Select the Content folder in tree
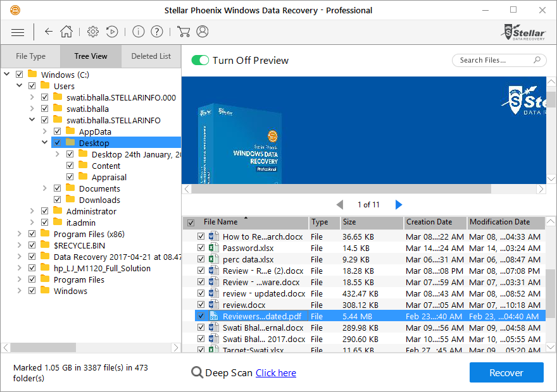Screen dimensions: 557x392 click(106, 166)
